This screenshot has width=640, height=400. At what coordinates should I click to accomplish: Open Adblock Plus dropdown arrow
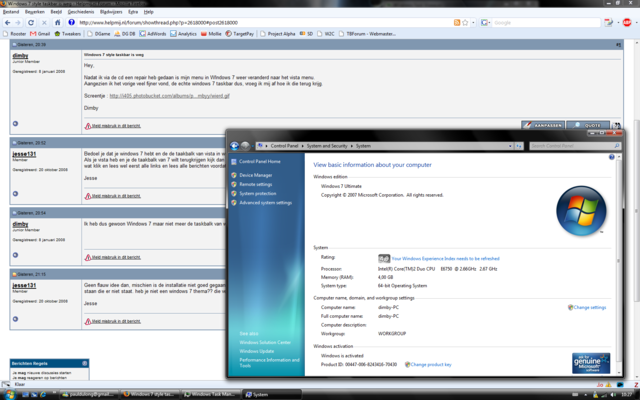635,23
